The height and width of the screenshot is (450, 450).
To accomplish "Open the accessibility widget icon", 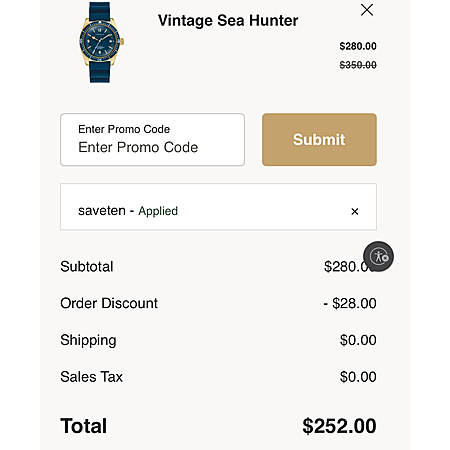I will [x=378, y=256].
